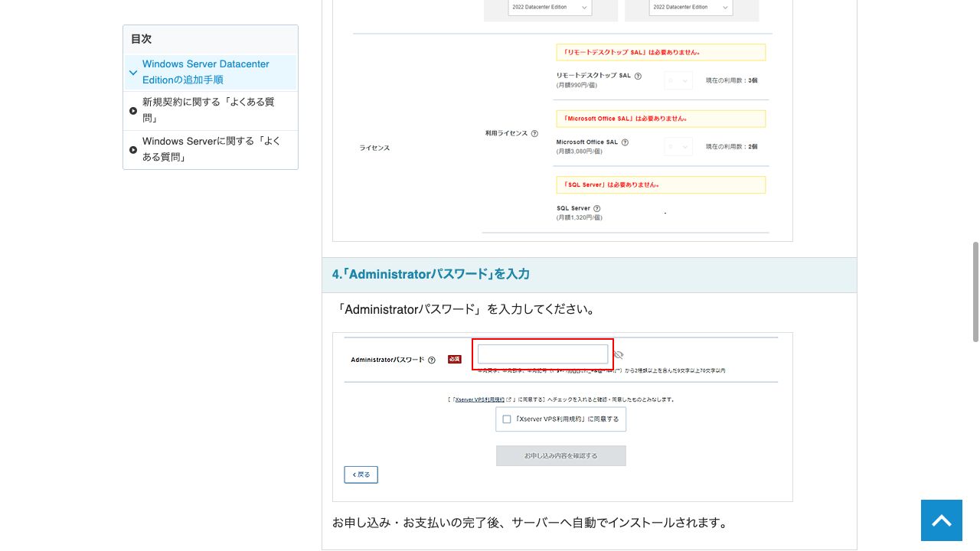The image size is (980, 551).
Task: Open Windows Serverに関する「よくある質問」 contents link
Action: click(211, 149)
